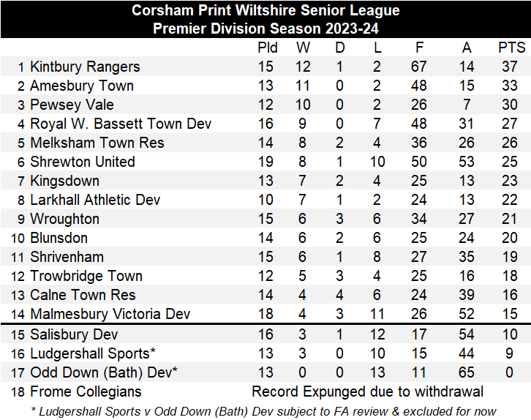Click the FA review footnote text
This screenshot has width=531, height=420.
tap(264, 410)
